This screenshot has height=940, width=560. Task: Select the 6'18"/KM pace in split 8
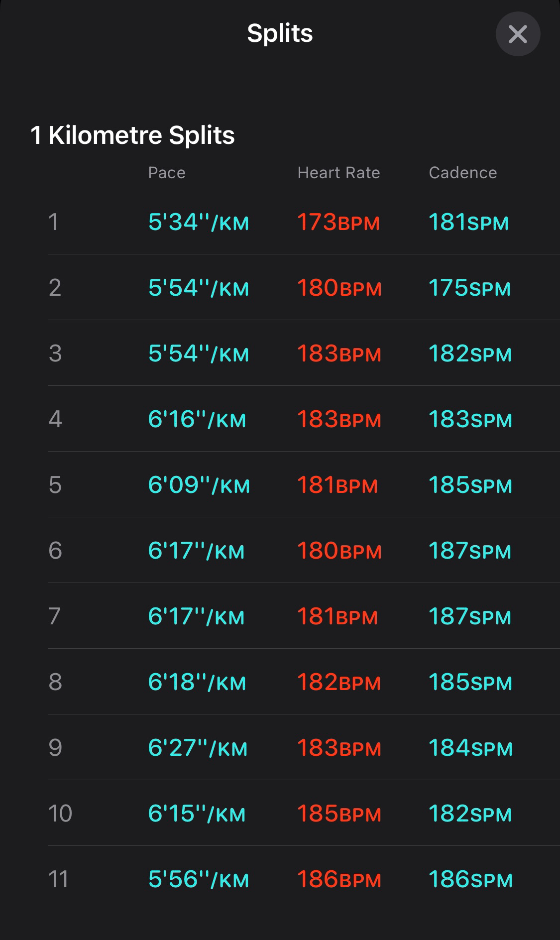197,682
